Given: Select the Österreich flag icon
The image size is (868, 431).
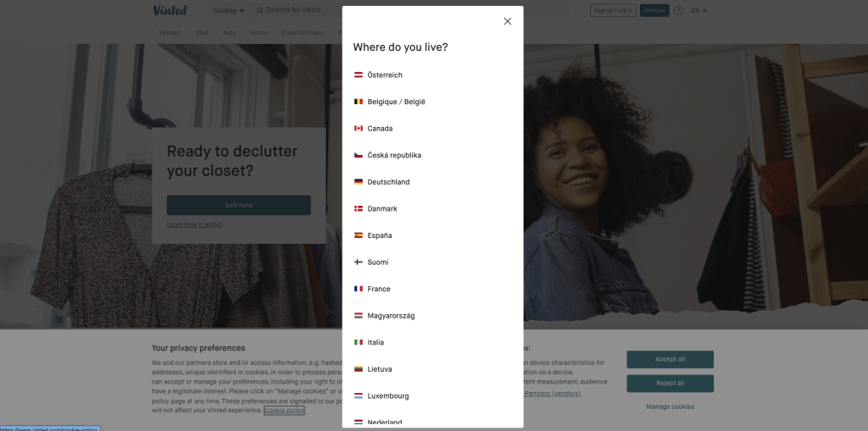Looking at the screenshot, I should click(359, 75).
